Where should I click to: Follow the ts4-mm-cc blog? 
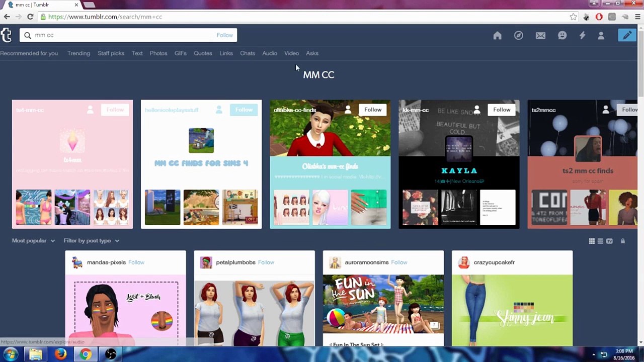point(115,110)
